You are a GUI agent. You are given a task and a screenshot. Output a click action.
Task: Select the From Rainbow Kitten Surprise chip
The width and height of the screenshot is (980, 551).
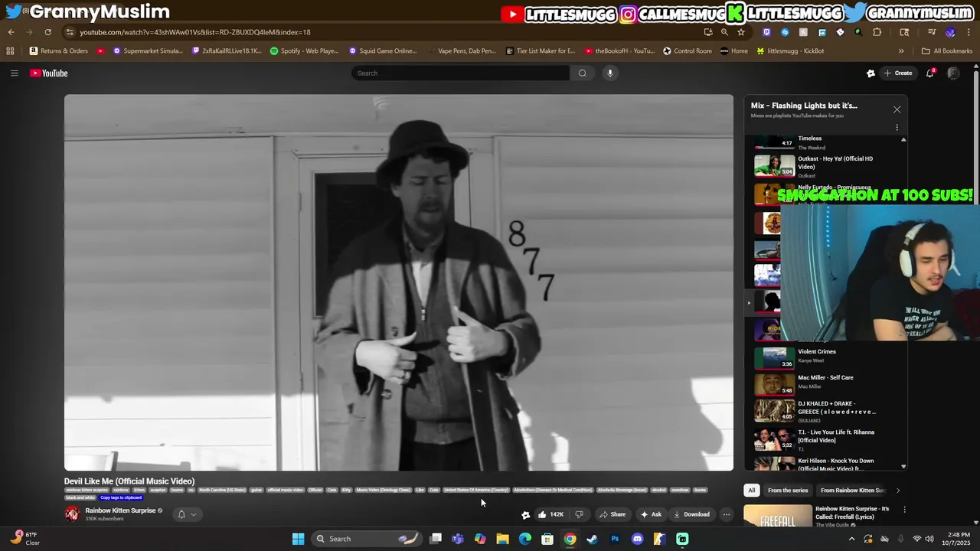[852, 491]
